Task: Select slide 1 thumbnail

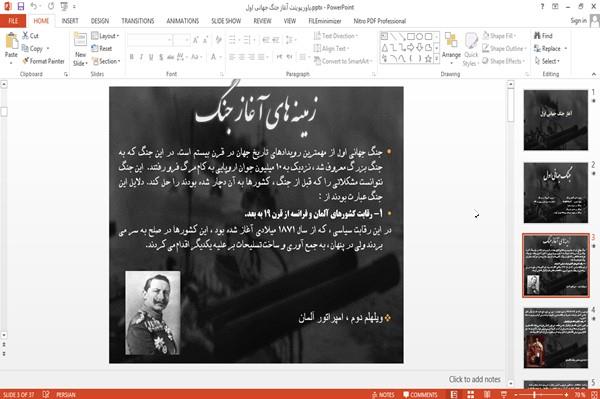Action: tap(556, 120)
